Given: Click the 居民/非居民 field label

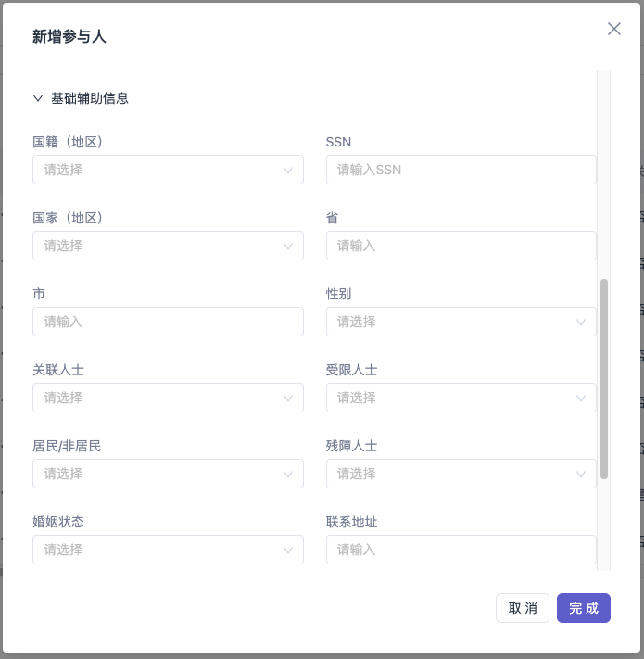Looking at the screenshot, I should tap(67, 446).
